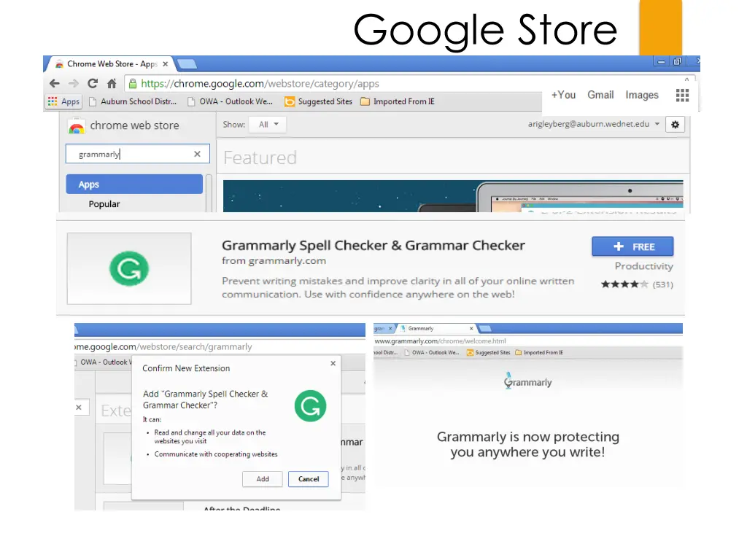Switch to Chrome Web Store - Apps tab
747x560 pixels.
[111, 64]
